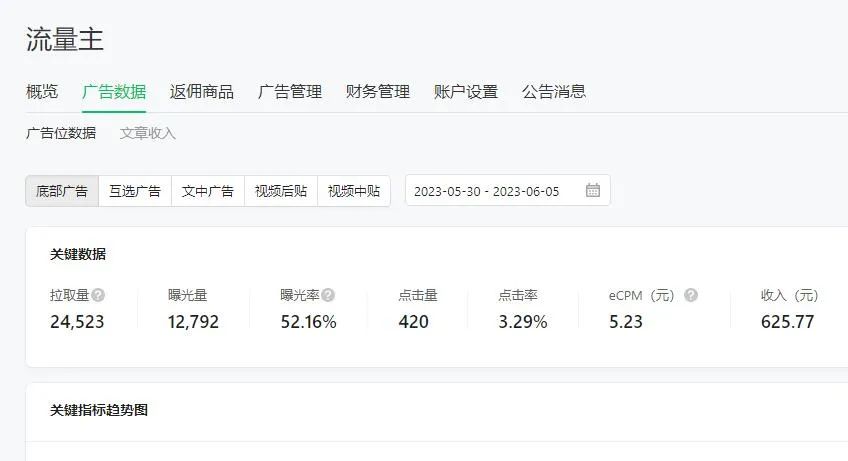
Task: Click help icon next to 拉取量
Action: [x=98, y=295]
